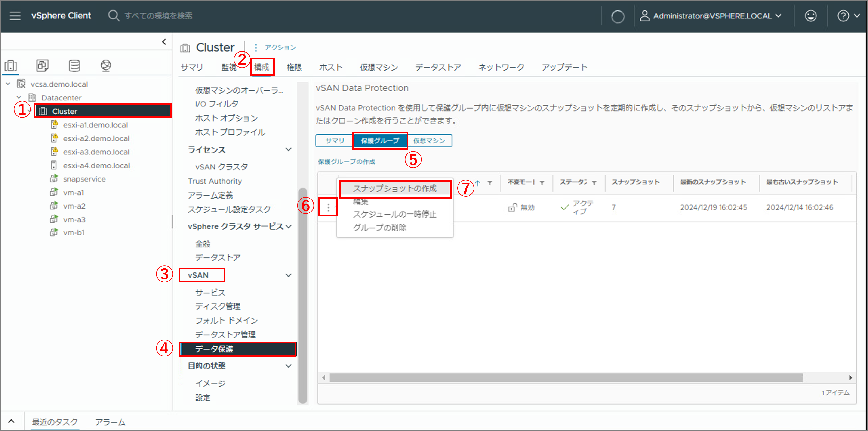The width and height of the screenshot is (868, 431).
Task: Open the 仮想マシン tab of Cluster
Action: (379, 67)
